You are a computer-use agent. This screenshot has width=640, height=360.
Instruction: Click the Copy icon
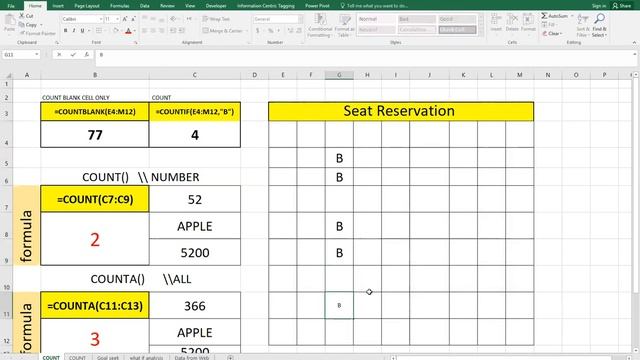tap(22, 25)
